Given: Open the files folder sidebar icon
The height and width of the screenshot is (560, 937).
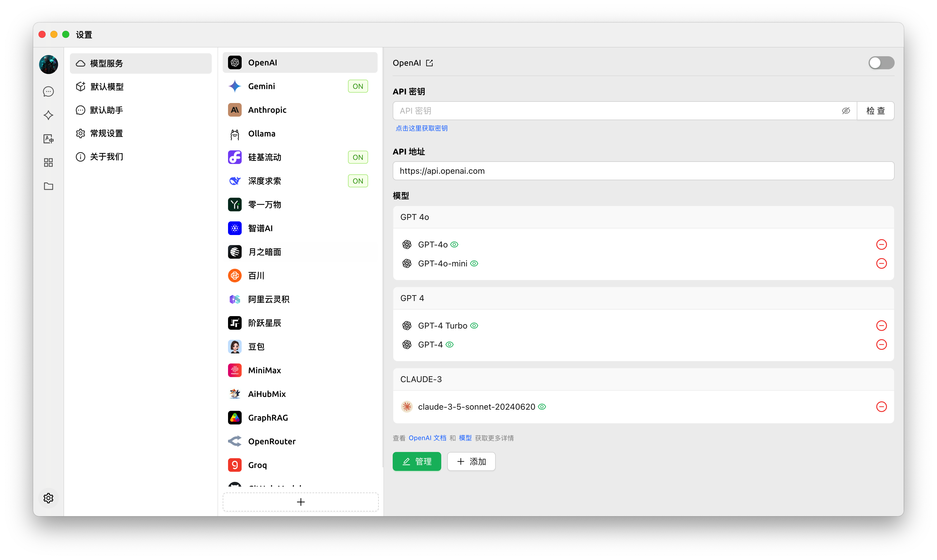Looking at the screenshot, I should click(48, 186).
